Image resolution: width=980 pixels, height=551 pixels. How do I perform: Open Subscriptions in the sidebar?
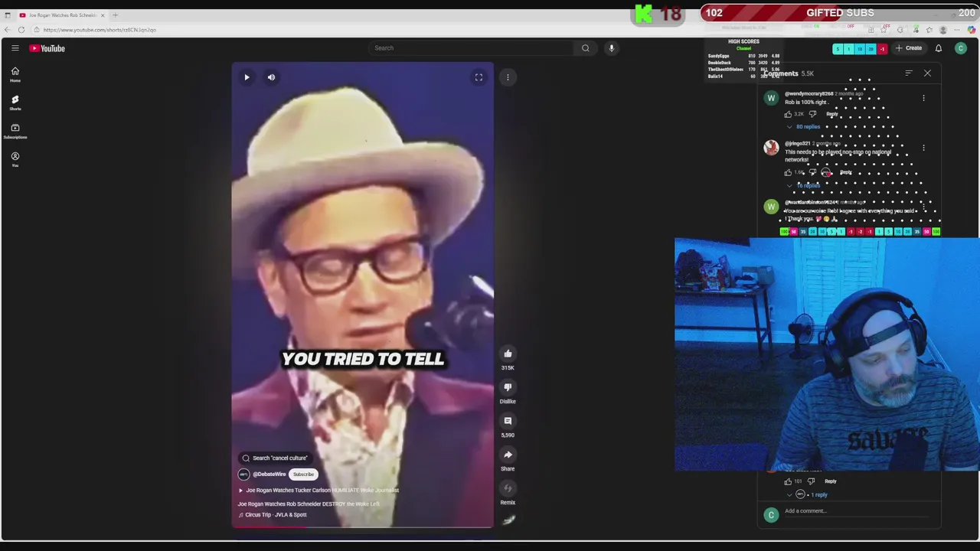click(x=15, y=131)
